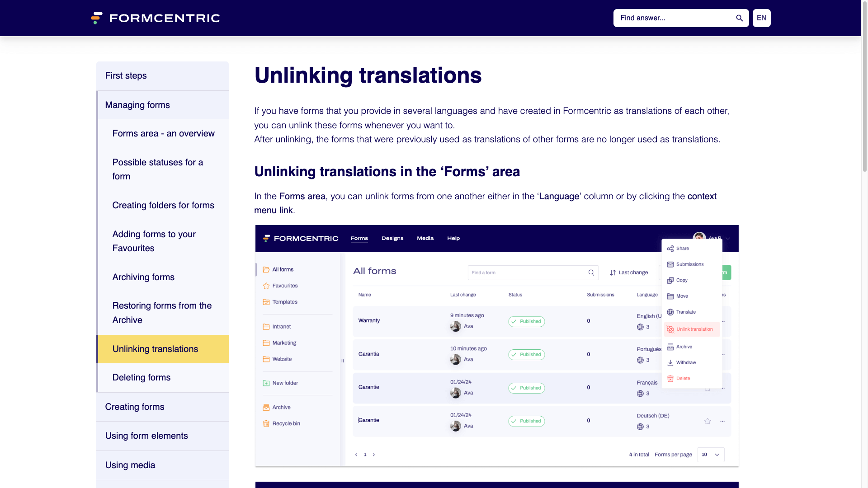
Task: Click the magnifier search icon in the header
Action: coord(740,18)
